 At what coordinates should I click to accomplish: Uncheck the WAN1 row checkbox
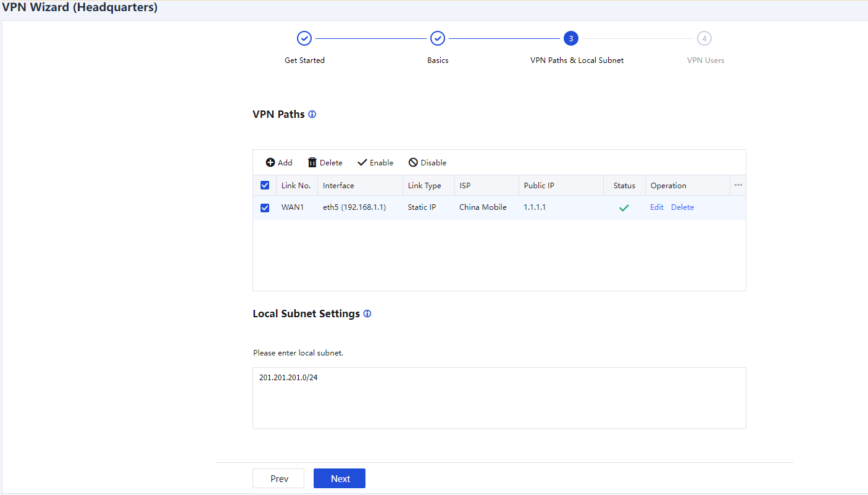click(265, 208)
